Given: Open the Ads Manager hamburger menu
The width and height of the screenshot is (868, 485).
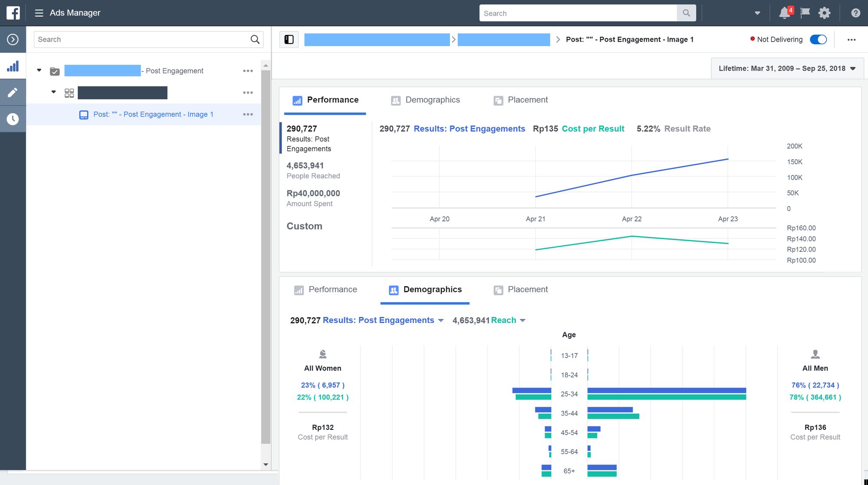Looking at the screenshot, I should click(39, 13).
